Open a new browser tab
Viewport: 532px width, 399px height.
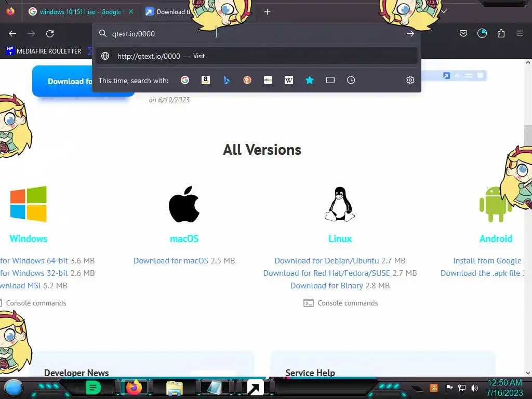click(268, 12)
